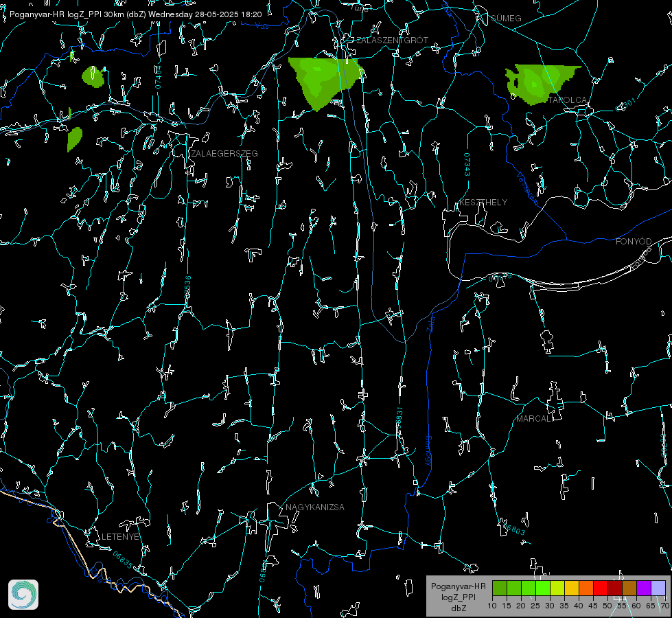Click the lavender 65-70 dBZ legend swatch
This screenshot has width=672, height=618.
coord(658,588)
